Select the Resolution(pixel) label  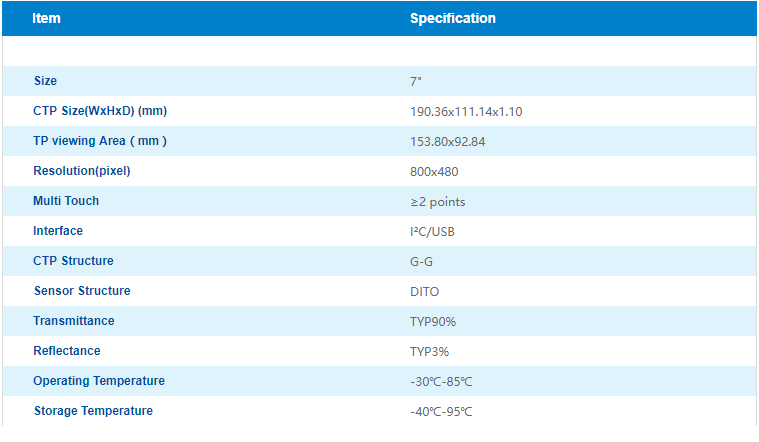(x=82, y=171)
